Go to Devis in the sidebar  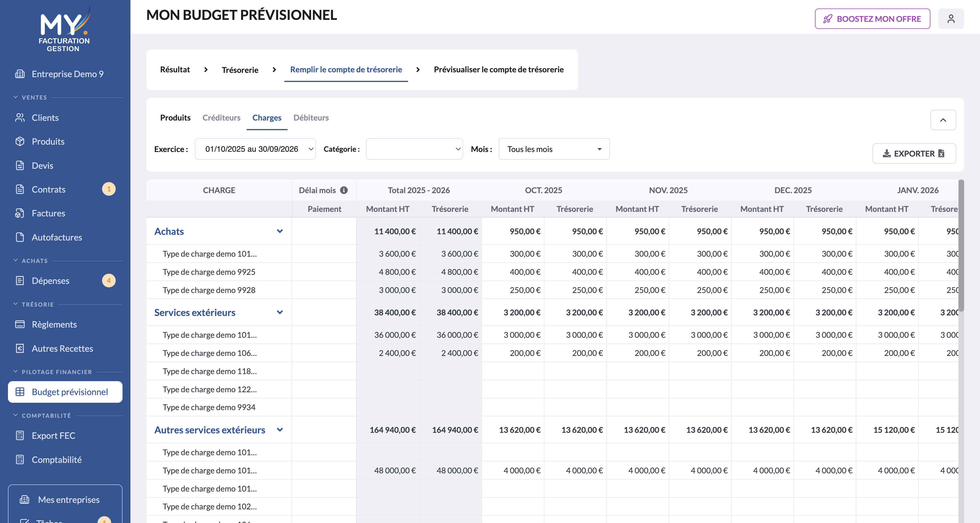[x=42, y=166]
